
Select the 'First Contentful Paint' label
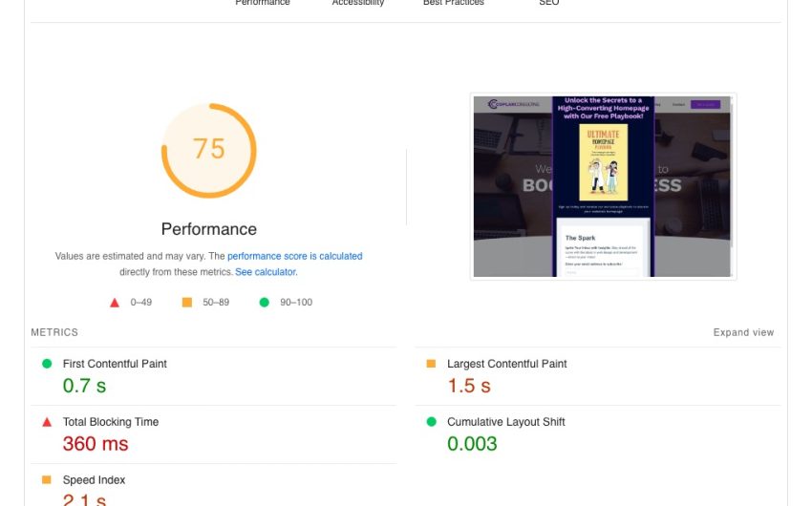[115, 364]
